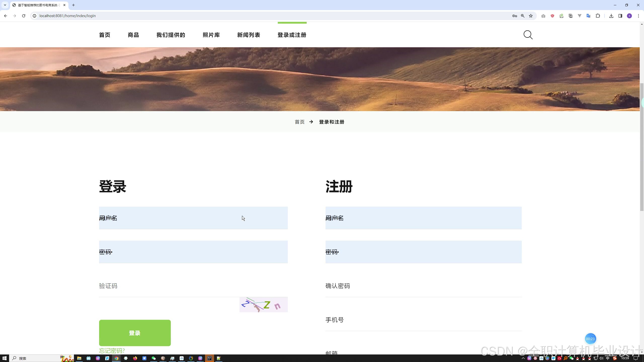The height and width of the screenshot is (362, 644).
Task: Expand the tab search dropdown arrow
Action: 5,5
